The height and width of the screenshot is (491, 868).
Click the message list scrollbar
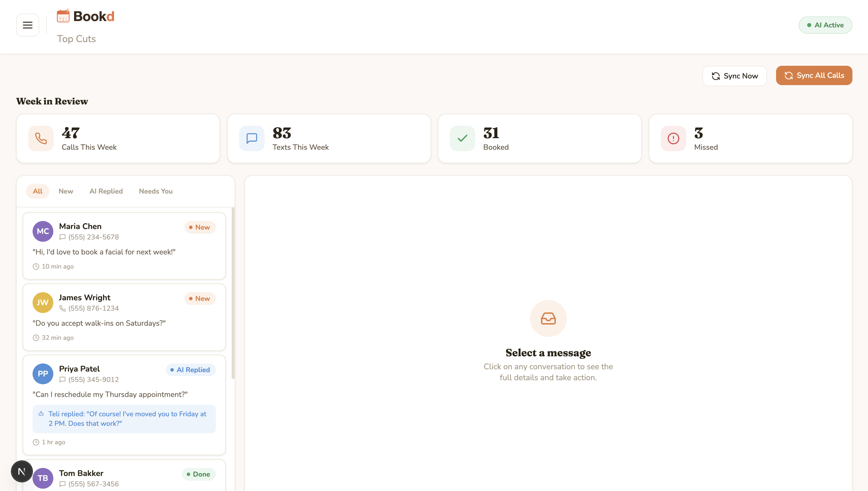point(233,293)
